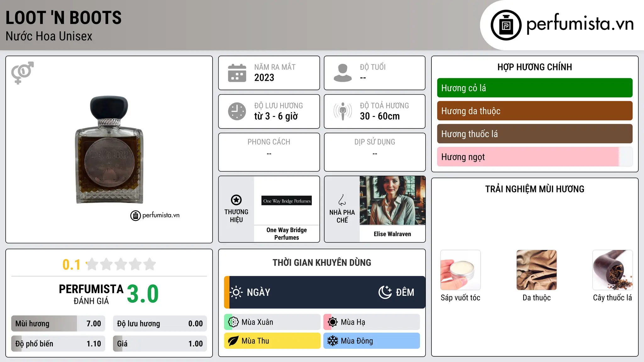Click the Da thuộc leather note image

[536, 270]
